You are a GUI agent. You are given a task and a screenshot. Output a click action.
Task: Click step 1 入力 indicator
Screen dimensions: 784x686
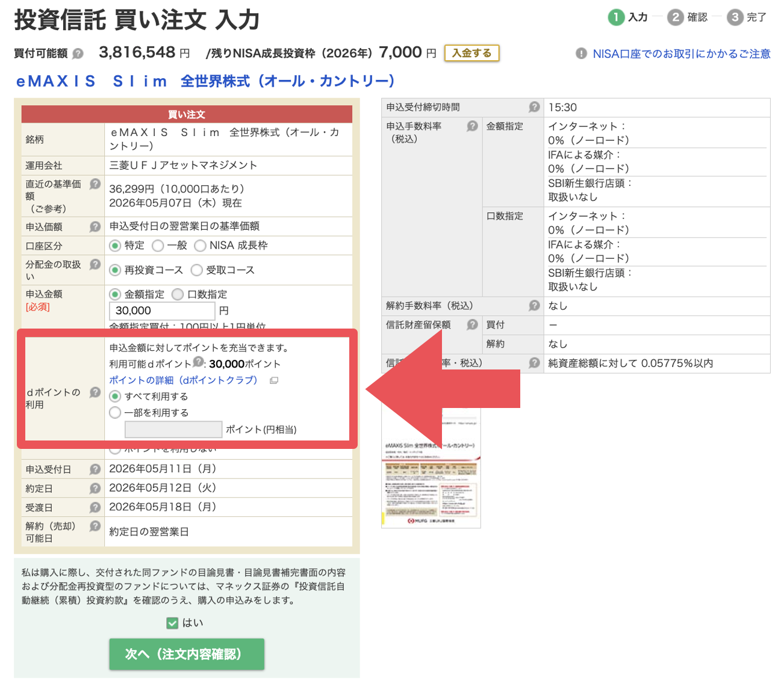tap(628, 17)
